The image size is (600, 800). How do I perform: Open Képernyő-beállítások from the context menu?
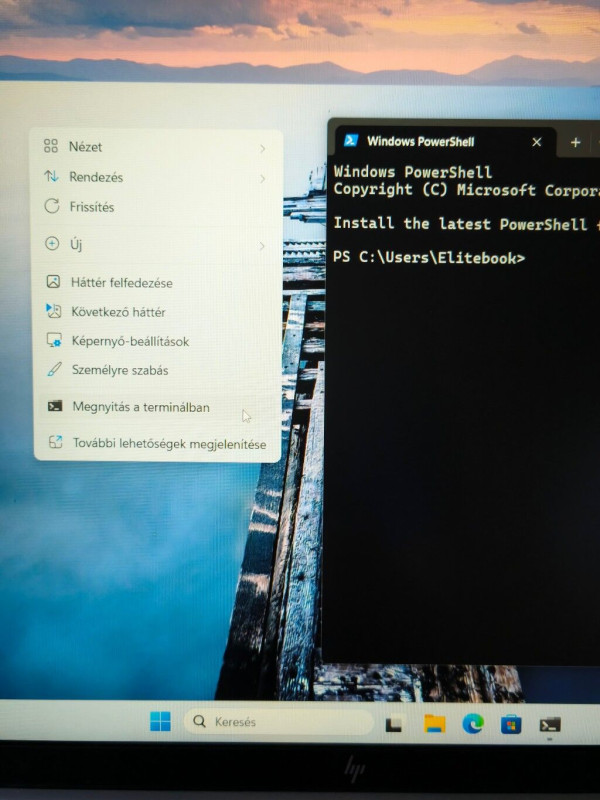click(156, 341)
